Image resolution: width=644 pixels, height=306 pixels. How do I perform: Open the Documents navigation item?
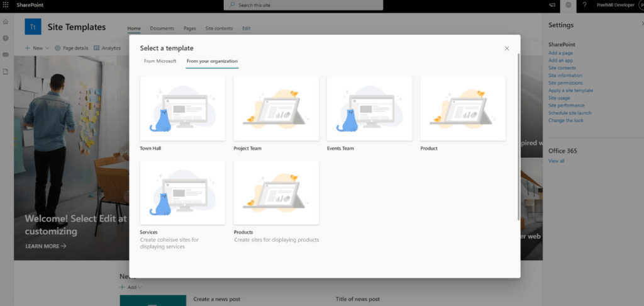[x=162, y=28]
